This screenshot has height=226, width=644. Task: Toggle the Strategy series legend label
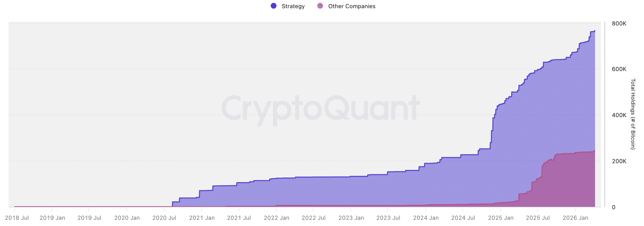coord(293,6)
